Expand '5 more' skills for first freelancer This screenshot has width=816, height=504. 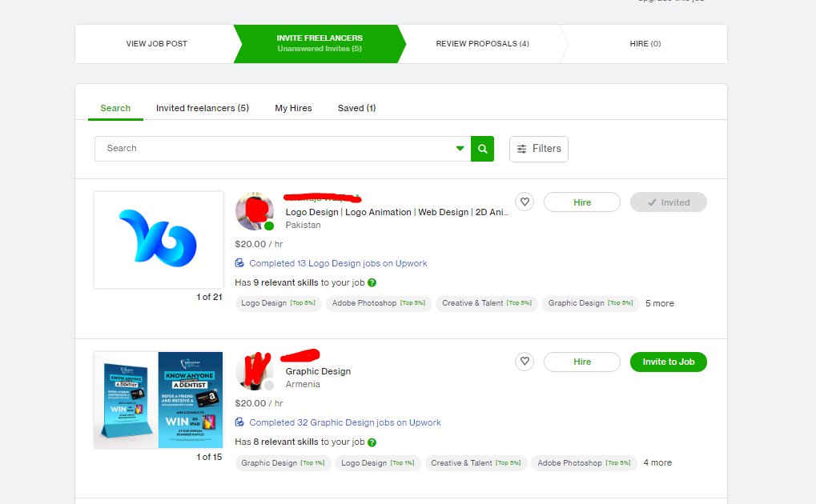(x=659, y=303)
